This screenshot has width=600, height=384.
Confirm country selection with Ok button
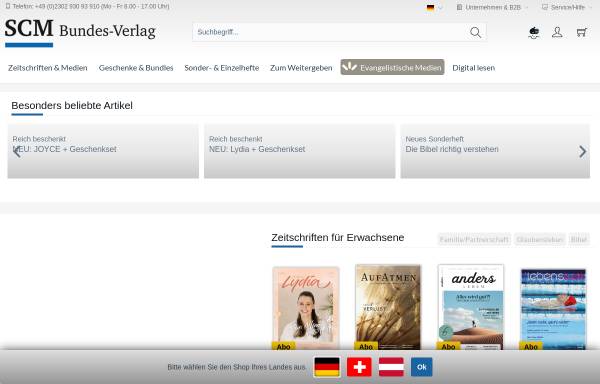coord(421,367)
